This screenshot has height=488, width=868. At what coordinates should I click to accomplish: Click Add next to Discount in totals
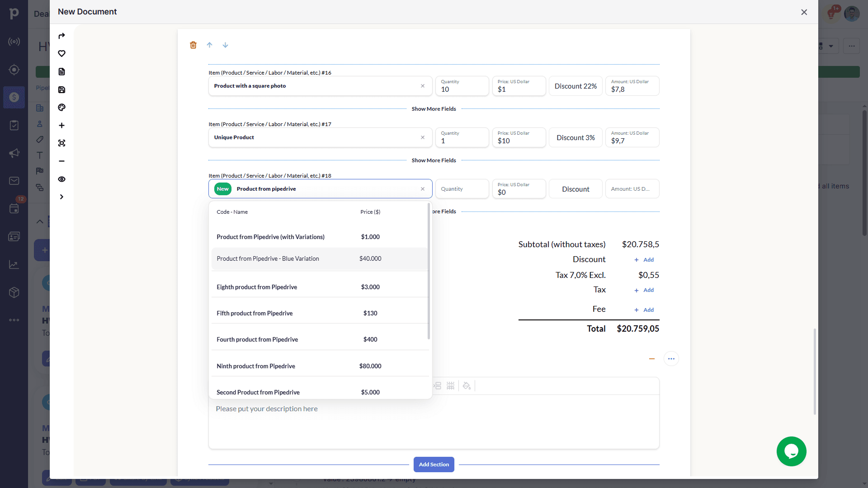(x=644, y=260)
